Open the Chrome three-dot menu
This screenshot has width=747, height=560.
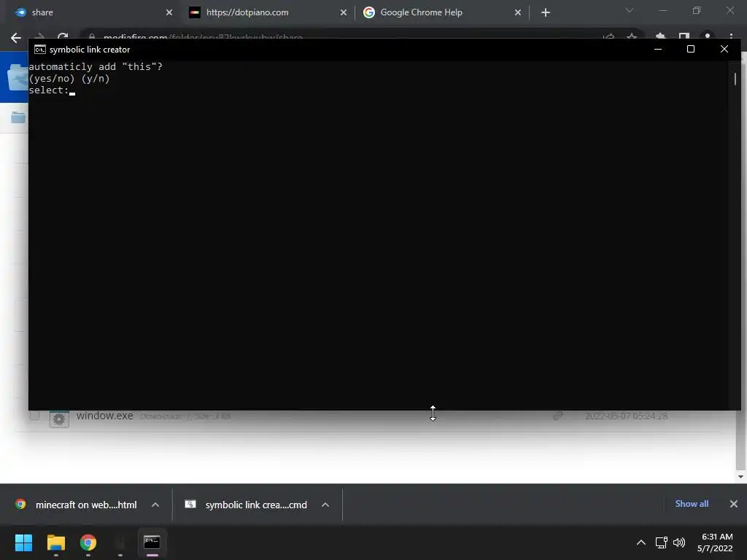pos(731,36)
